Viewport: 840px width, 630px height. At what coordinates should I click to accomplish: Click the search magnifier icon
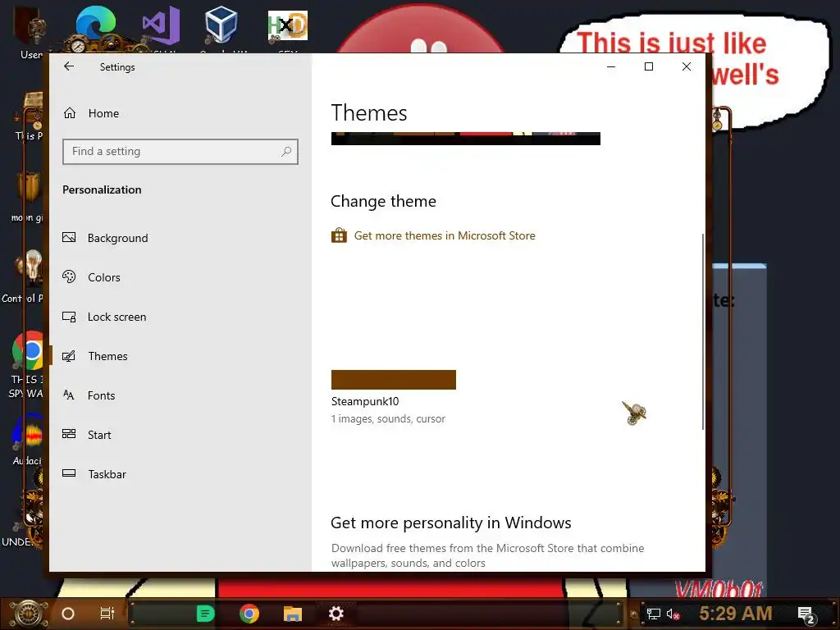286,152
